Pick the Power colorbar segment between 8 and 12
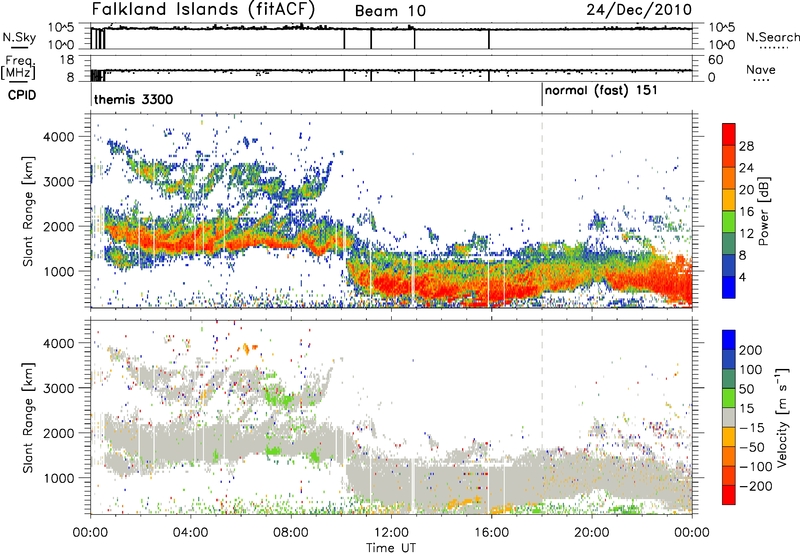The image size is (800, 554). 729,243
